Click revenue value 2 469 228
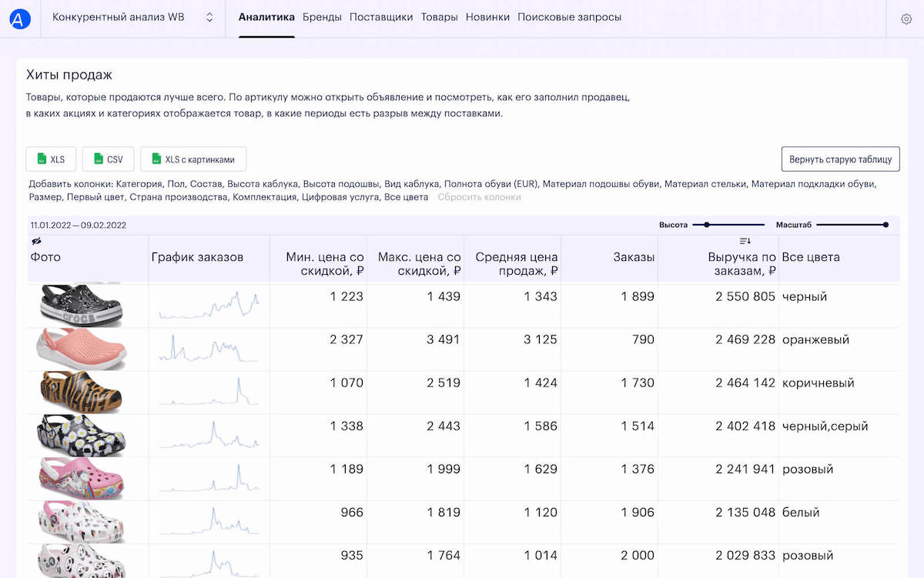The width and height of the screenshot is (924, 578). coord(745,339)
